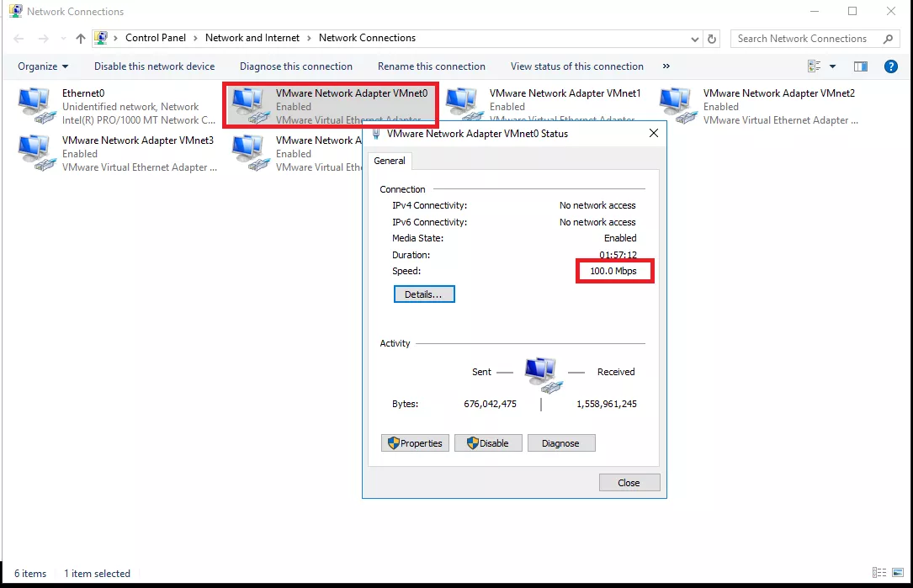Screen dimensions: 913x588
Task: Maximize the Network Connections window
Action: point(852,11)
